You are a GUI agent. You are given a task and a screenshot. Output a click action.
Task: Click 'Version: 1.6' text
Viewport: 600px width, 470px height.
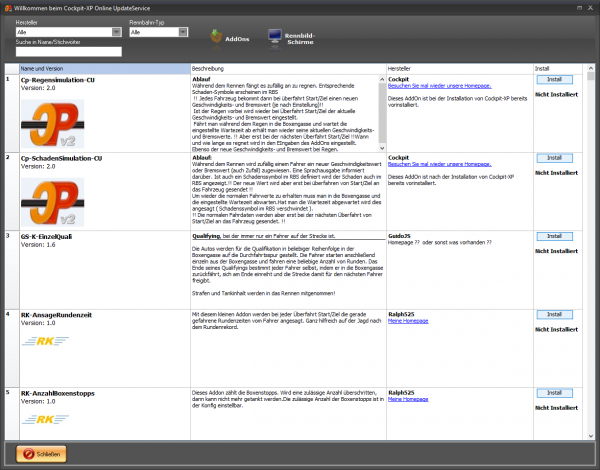pyautogui.click(x=38, y=245)
